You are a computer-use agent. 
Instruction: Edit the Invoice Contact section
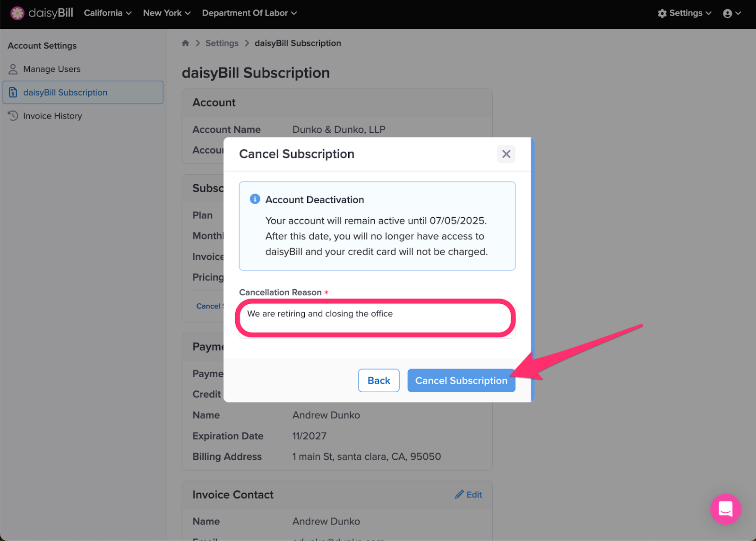(468, 495)
